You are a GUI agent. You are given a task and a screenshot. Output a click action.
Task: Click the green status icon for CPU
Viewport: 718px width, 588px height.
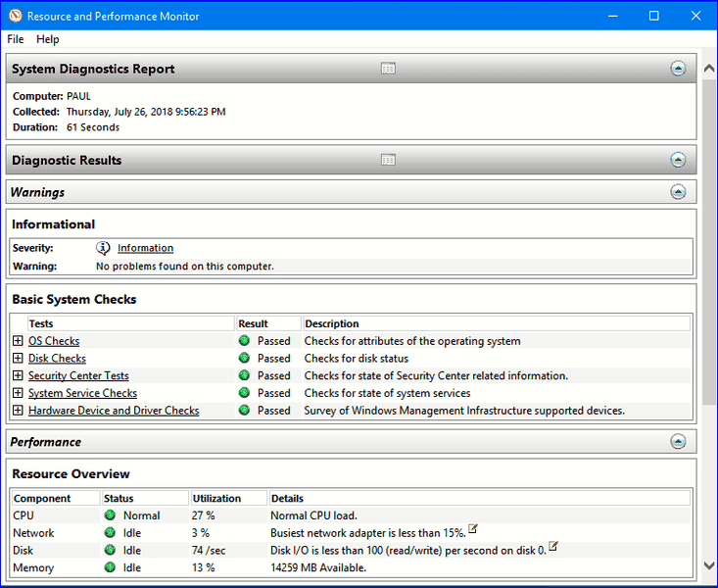pos(110,515)
